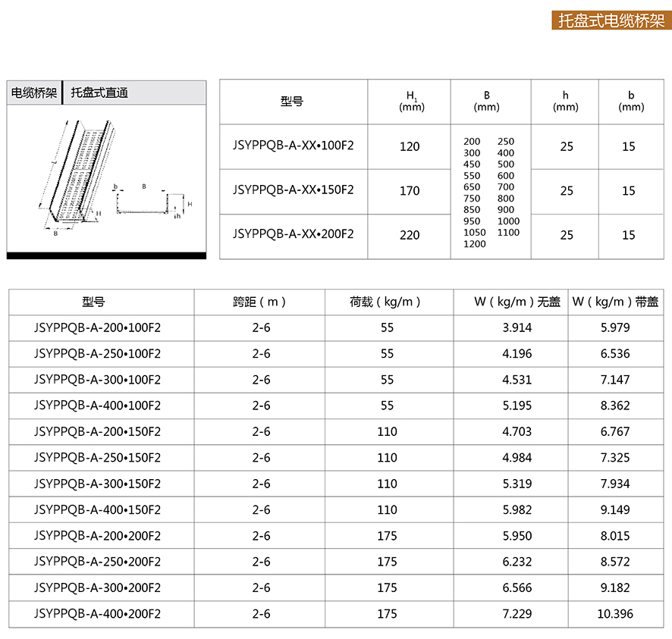
Task: Select model JSYPPQB-A-XX•100F2 in the upper table
Action: [x=293, y=146]
